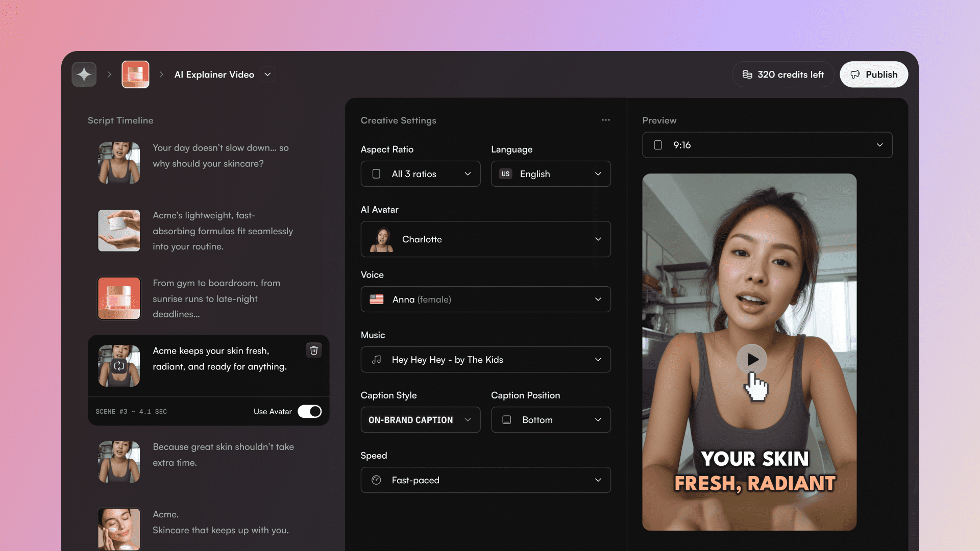Open the Voice dropdown showing Anna

(x=485, y=299)
